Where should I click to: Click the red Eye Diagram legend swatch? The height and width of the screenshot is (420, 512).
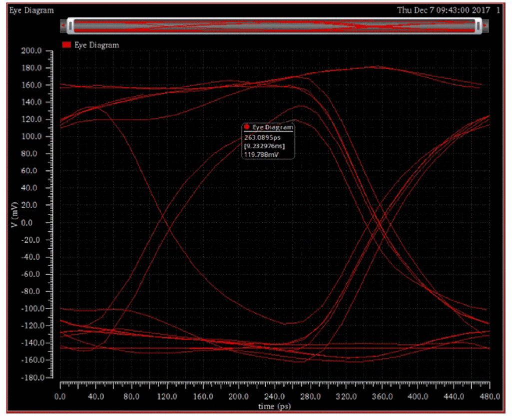[x=66, y=45]
